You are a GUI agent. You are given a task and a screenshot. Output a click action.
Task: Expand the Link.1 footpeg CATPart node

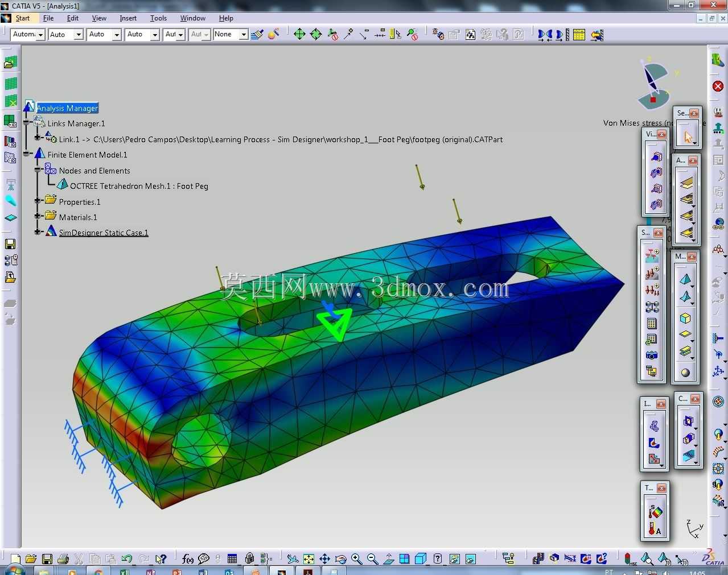[x=38, y=138]
